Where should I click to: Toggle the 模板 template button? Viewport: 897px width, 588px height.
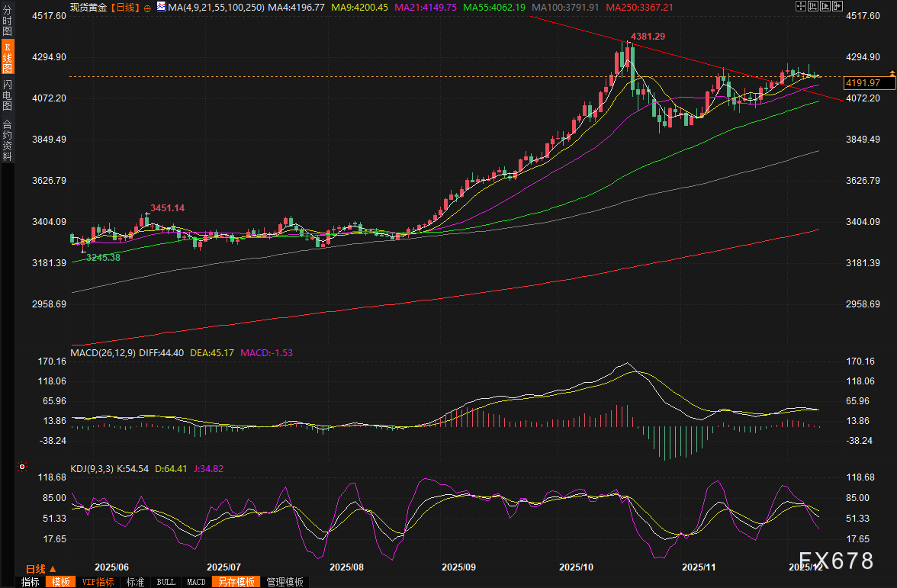[x=60, y=582]
